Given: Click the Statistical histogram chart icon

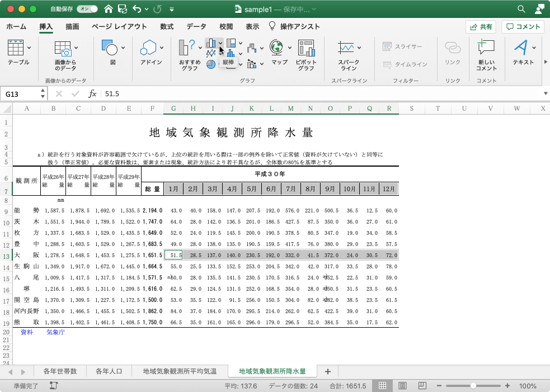Looking at the screenshot, I should point(231,54).
